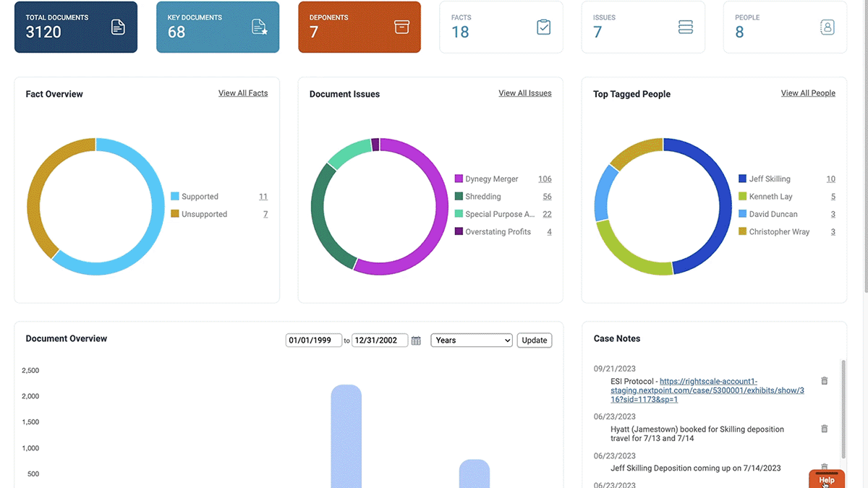Click the end date field 12/31/2002
Screen dimensions: 868x488
pos(379,341)
